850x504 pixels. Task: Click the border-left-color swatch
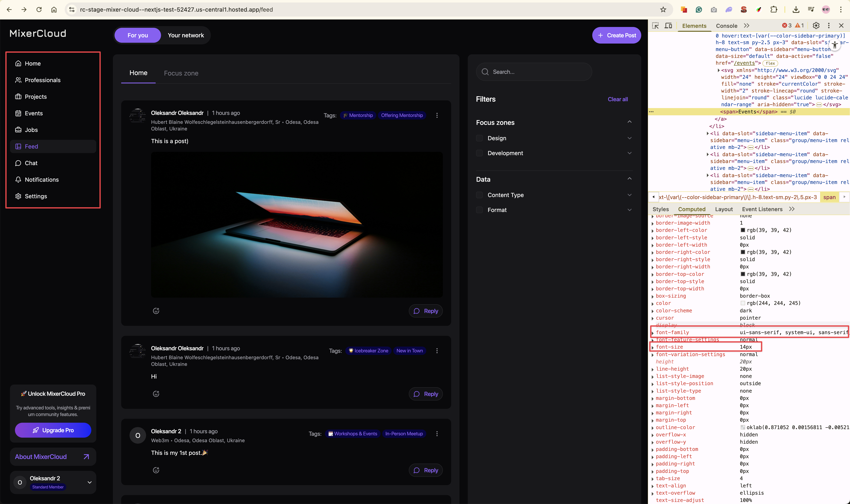click(x=743, y=230)
